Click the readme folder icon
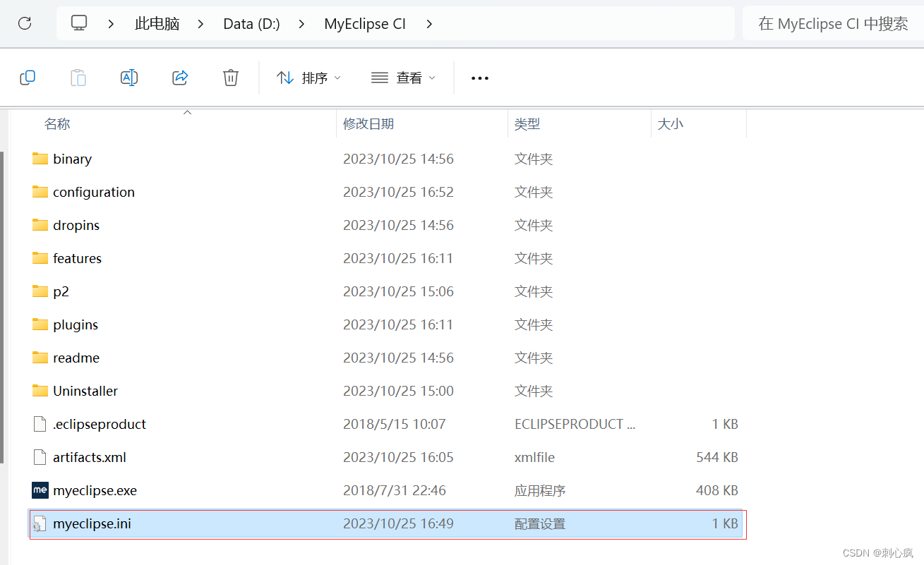924x565 pixels. pos(40,358)
